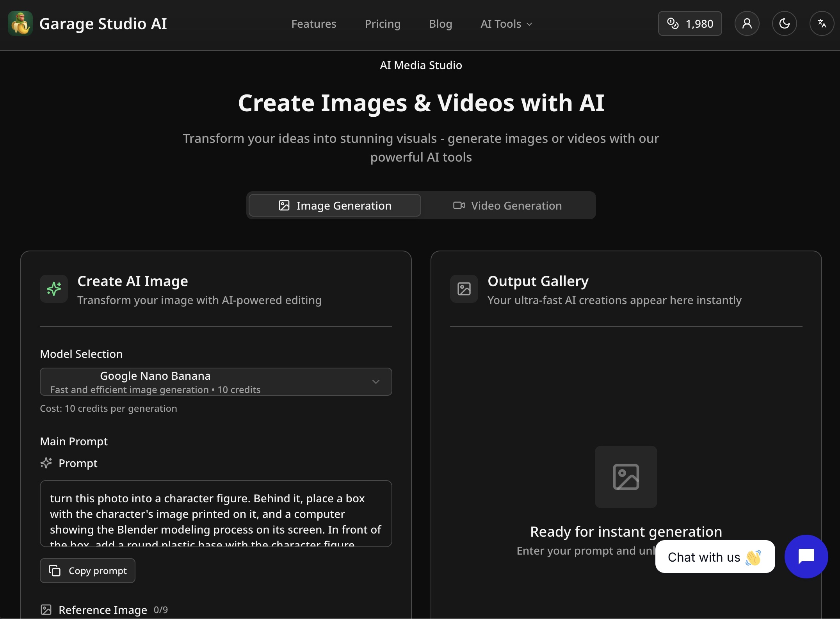
Task: Click the Reference Image picture icon
Action: (x=47, y=610)
